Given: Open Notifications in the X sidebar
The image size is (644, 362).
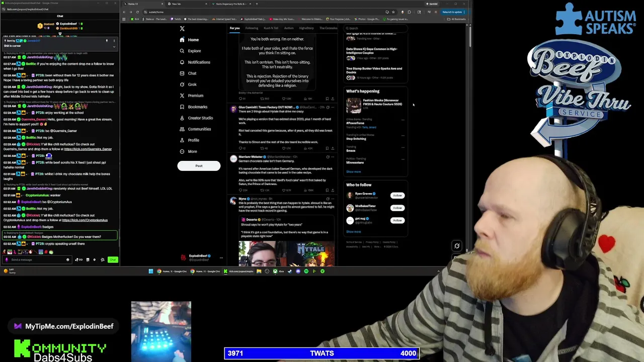Looking at the screenshot, I should [x=195, y=62].
